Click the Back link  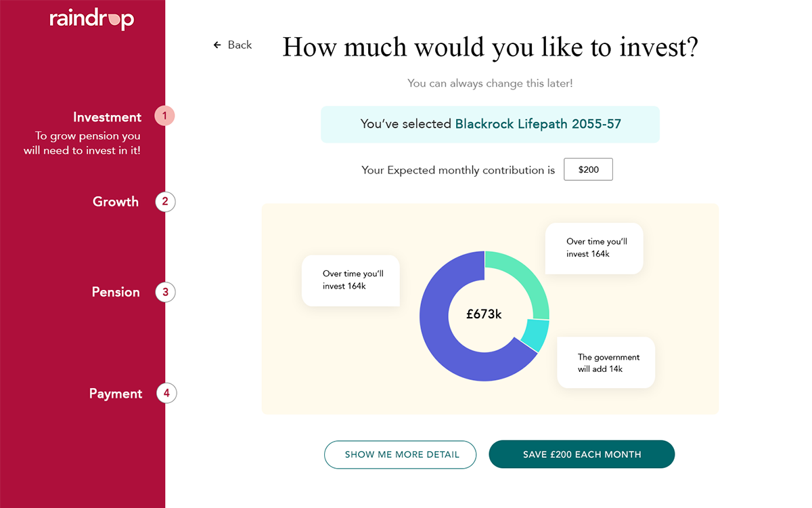(x=232, y=45)
